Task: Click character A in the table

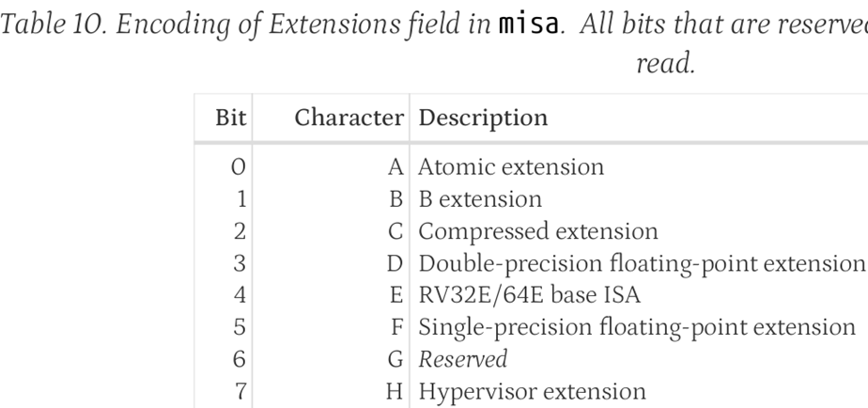Action: click(x=395, y=166)
